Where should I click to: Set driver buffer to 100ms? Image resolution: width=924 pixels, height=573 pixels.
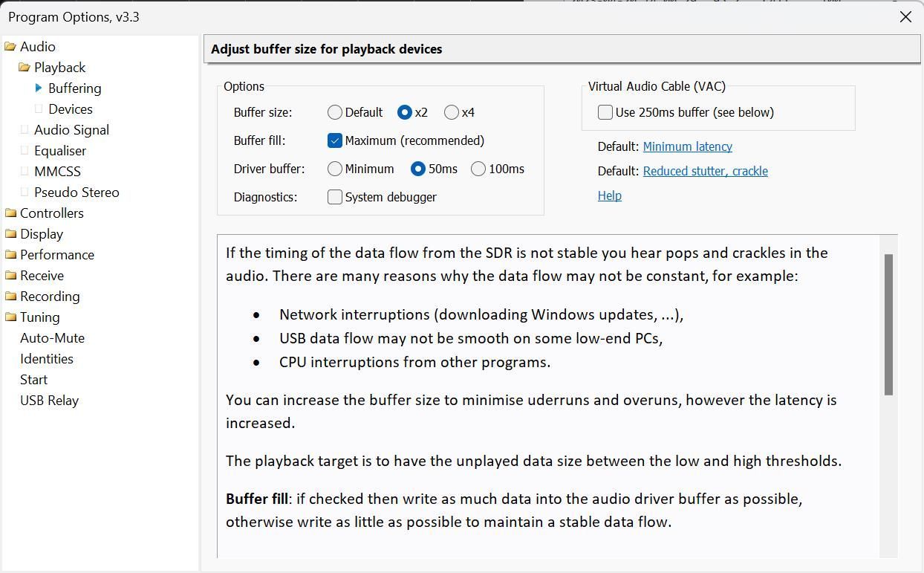point(478,169)
